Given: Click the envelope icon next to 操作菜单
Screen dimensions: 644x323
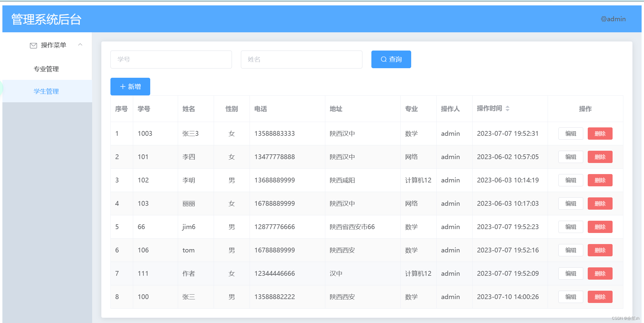Looking at the screenshot, I should [33, 45].
